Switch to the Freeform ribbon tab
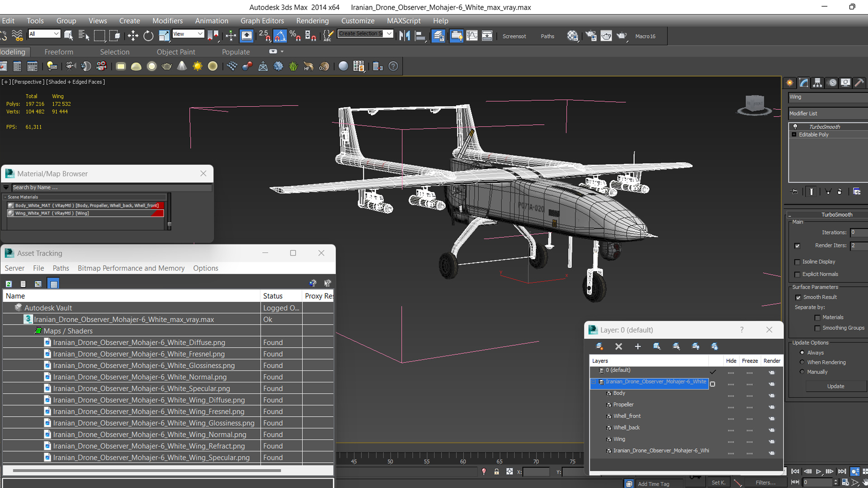868x488 pixels. pos(59,52)
